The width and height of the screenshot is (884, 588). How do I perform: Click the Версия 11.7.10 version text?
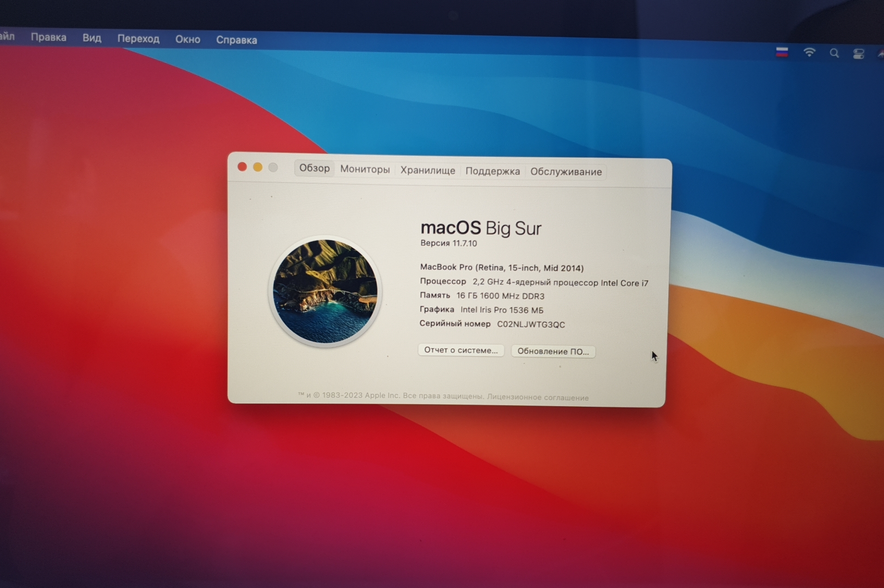point(449,243)
